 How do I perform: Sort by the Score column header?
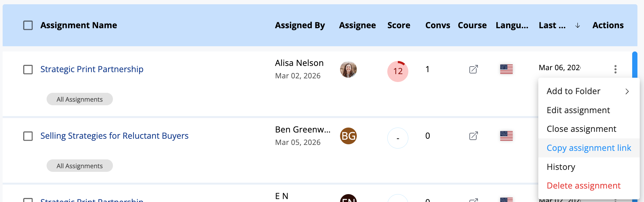click(x=398, y=25)
